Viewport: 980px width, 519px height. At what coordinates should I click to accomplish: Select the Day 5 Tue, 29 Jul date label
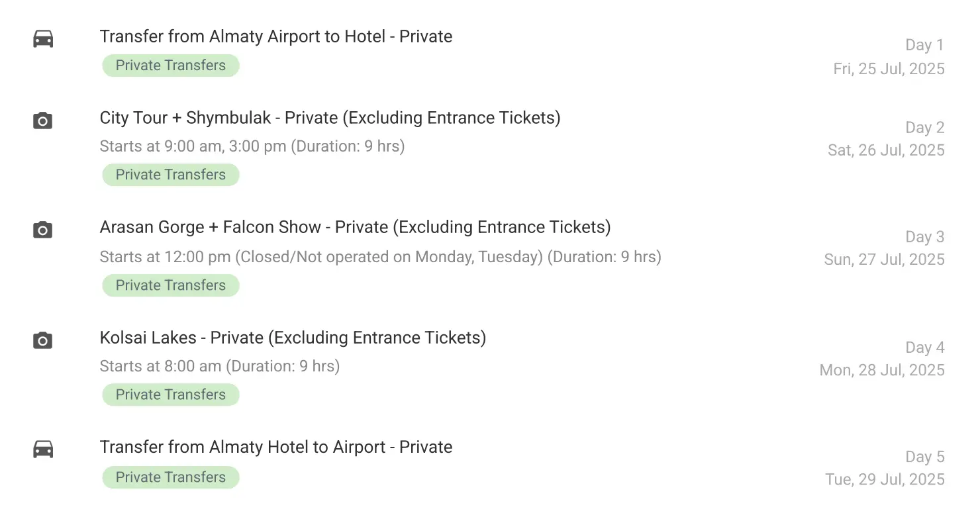[885, 468]
